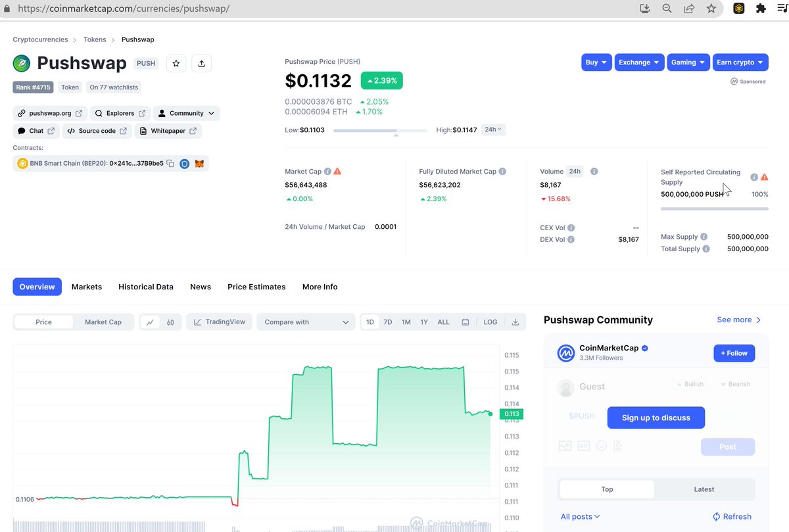Select Market Cap chart toggle
The image size is (789, 532).
[103, 322]
